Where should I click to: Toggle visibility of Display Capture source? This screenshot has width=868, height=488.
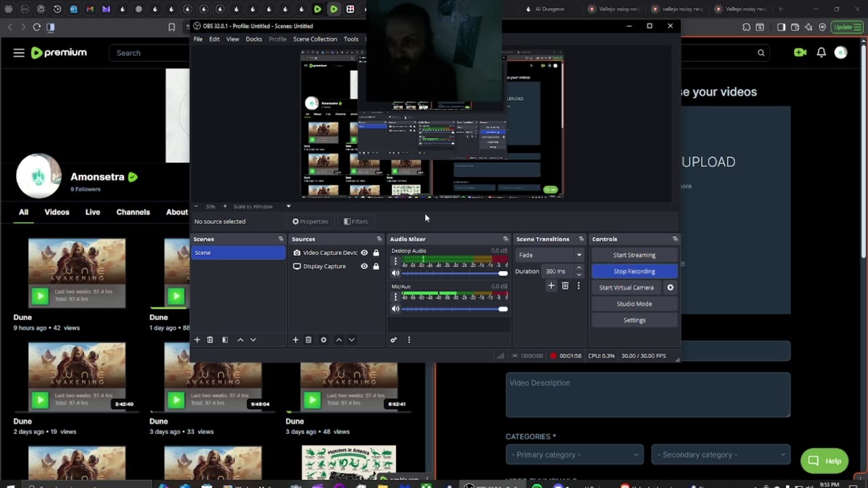(x=364, y=266)
